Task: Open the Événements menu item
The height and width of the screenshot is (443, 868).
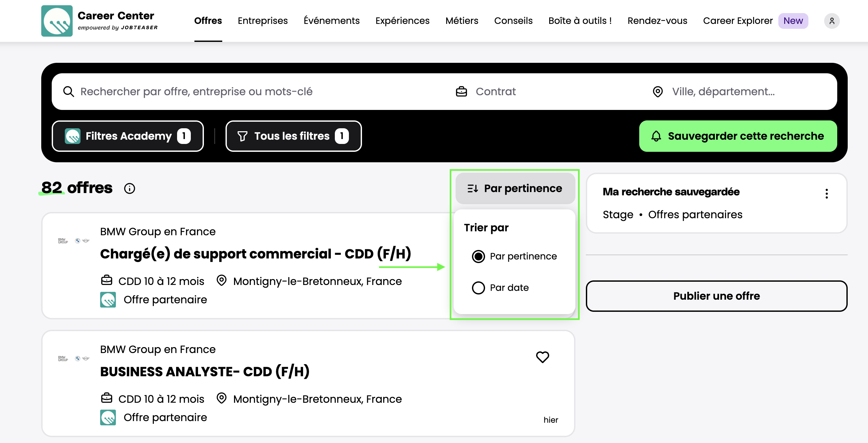Action: [x=331, y=21]
